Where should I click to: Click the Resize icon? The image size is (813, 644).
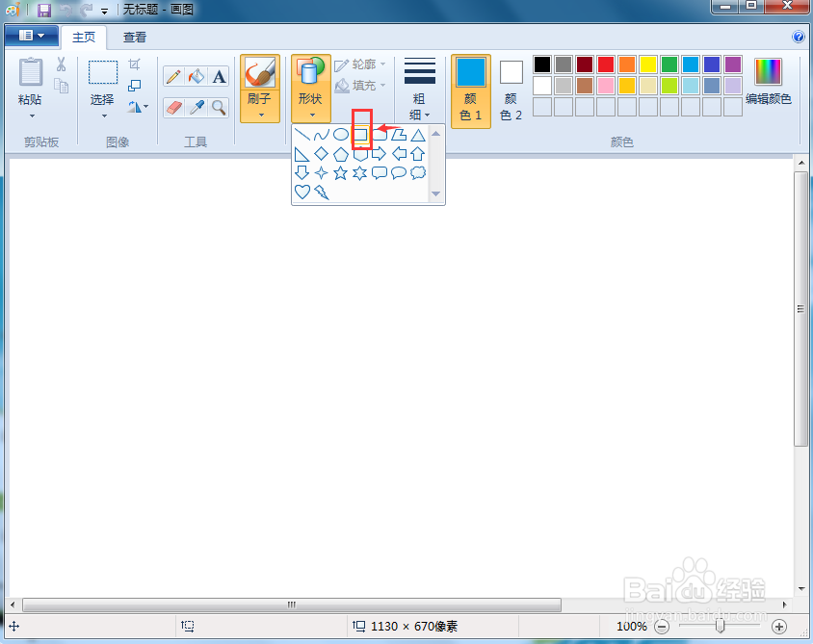[134, 86]
